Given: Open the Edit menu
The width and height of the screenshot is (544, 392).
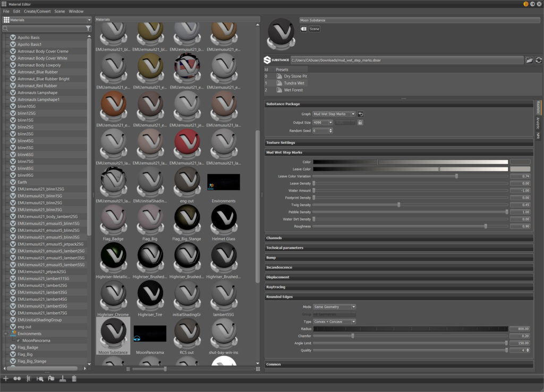Looking at the screenshot, I should pos(16,12).
